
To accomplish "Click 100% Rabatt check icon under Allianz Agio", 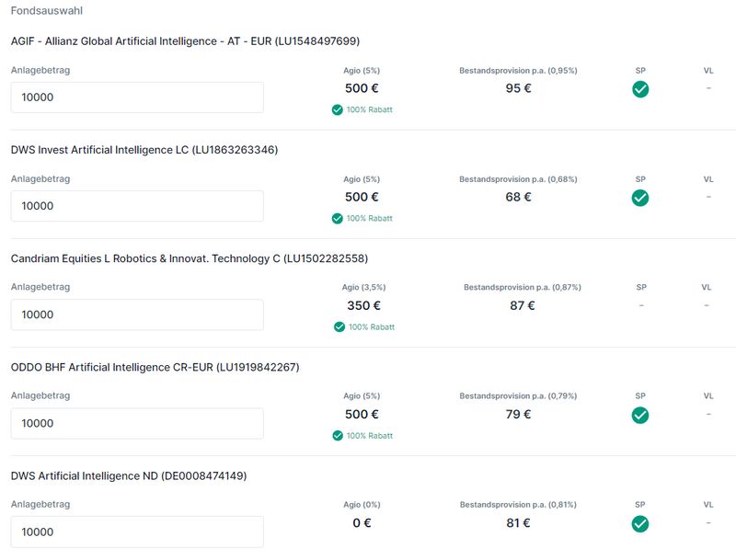I will tap(338, 109).
